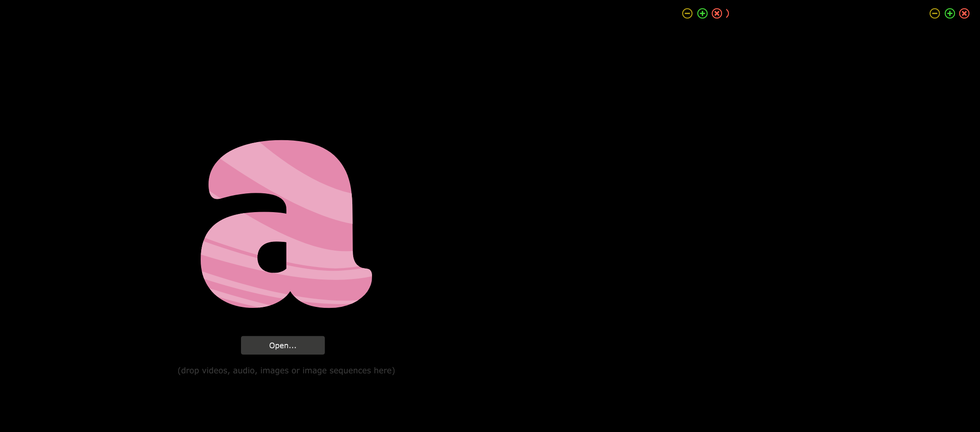Click the word 'audio' in the drop hint

[x=245, y=371]
